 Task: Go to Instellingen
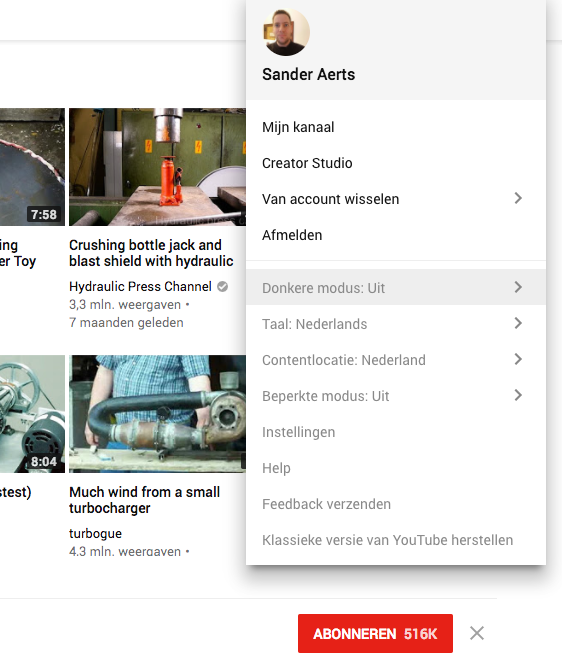(396, 432)
